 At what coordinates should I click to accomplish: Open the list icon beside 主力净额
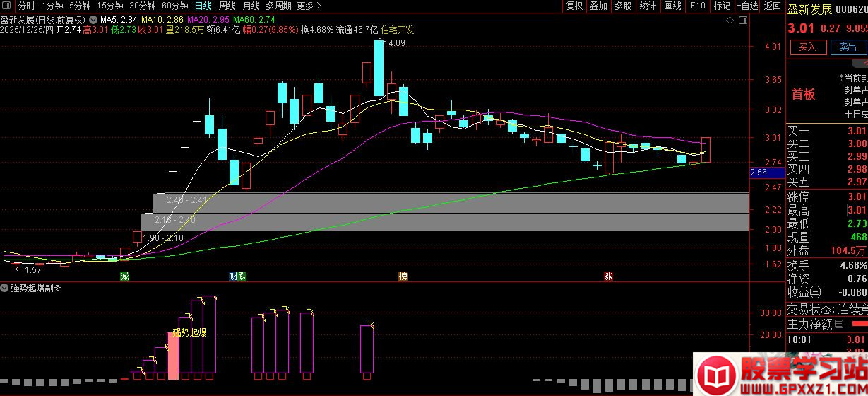pyautogui.click(x=839, y=324)
